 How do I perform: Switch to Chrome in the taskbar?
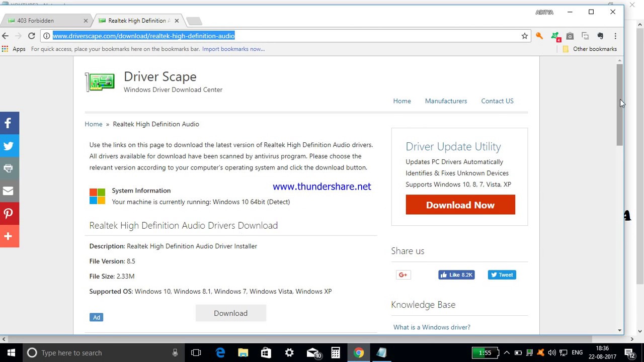[x=359, y=352]
